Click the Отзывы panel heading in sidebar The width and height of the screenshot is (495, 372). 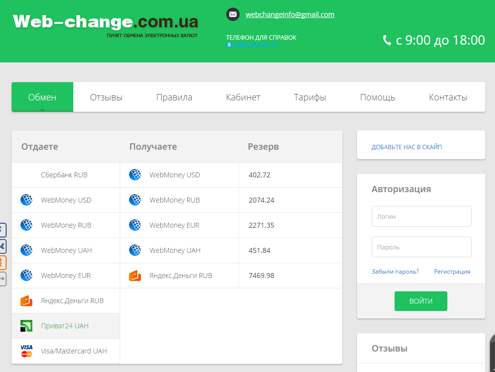389,349
